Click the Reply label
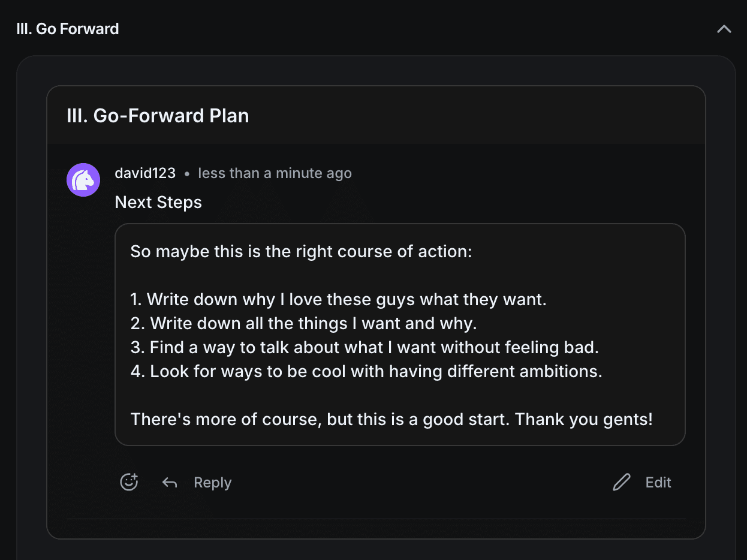747x560 pixels. click(212, 482)
